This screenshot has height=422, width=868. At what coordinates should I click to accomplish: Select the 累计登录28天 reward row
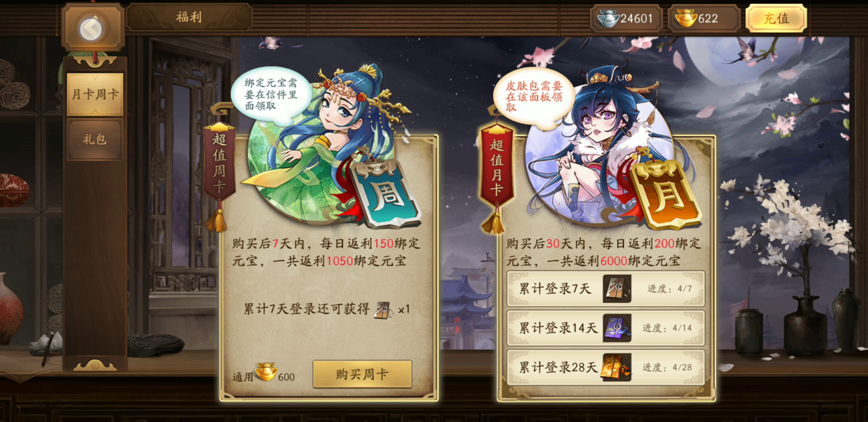coord(606,367)
